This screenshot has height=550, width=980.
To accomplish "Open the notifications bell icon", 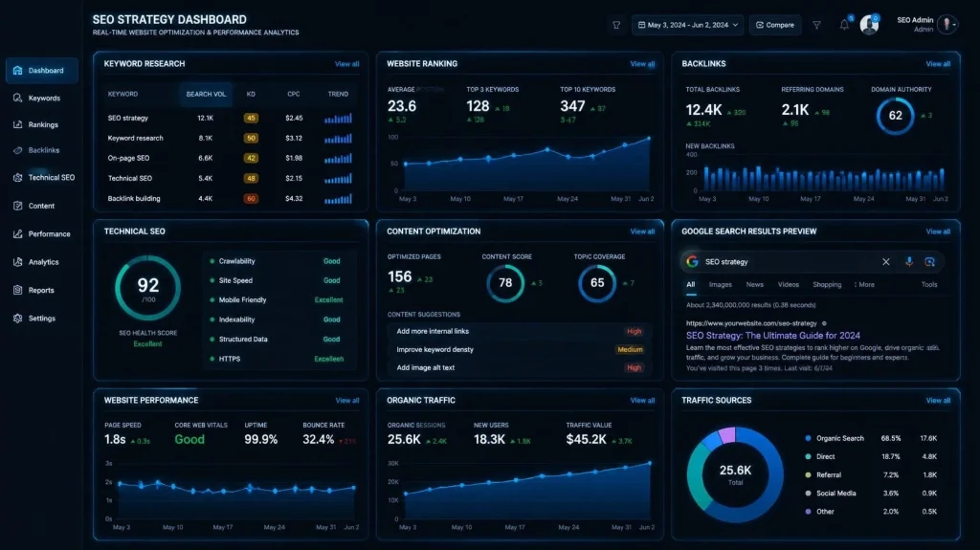I will 844,24.
